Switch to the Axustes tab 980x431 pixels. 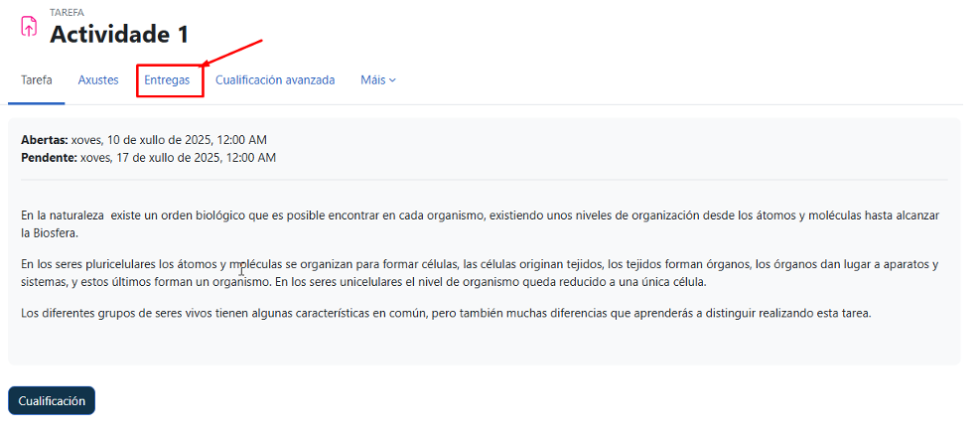coord(98,79)
